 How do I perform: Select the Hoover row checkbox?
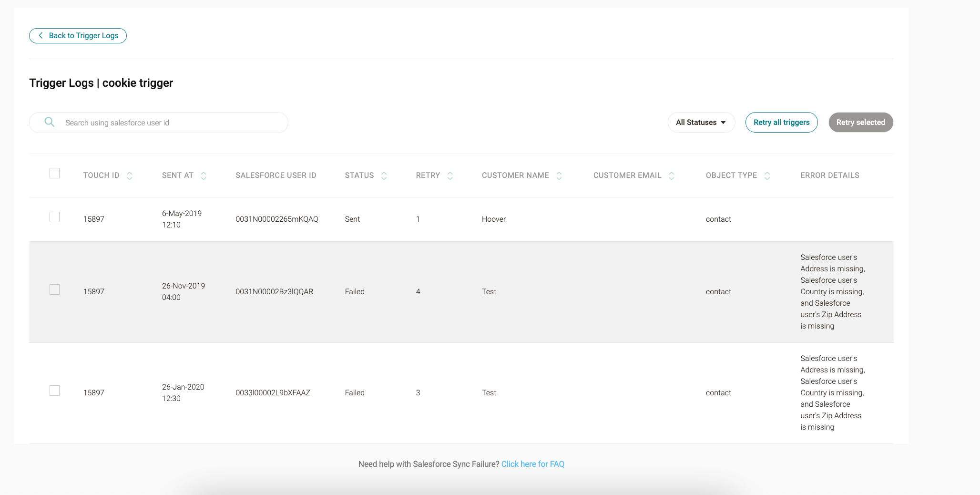tap(55, 217)
